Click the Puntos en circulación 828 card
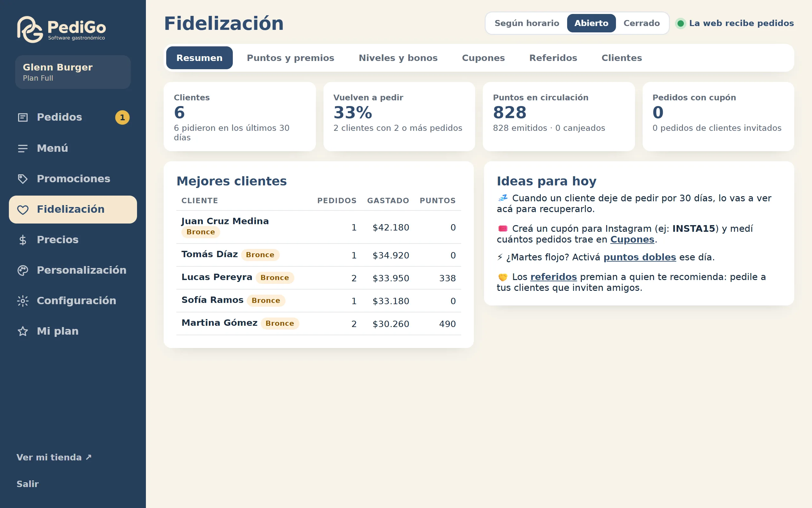812x508 pixels. (559, 117)
